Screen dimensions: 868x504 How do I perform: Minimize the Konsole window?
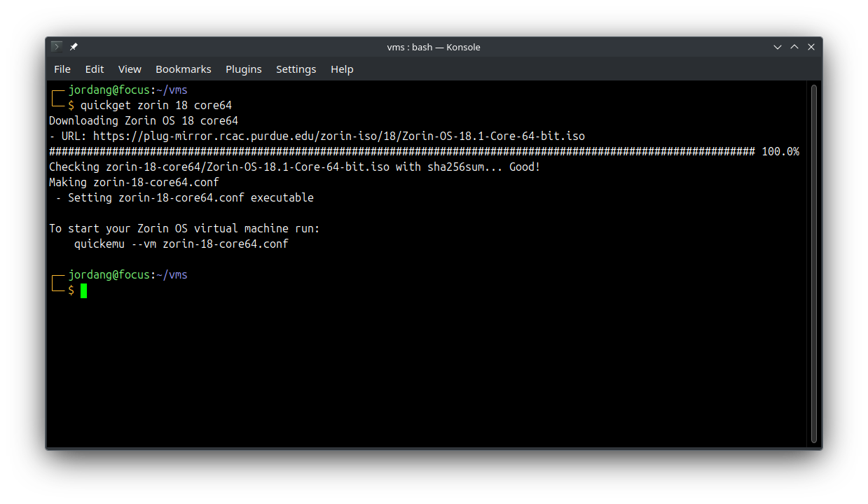778,47
